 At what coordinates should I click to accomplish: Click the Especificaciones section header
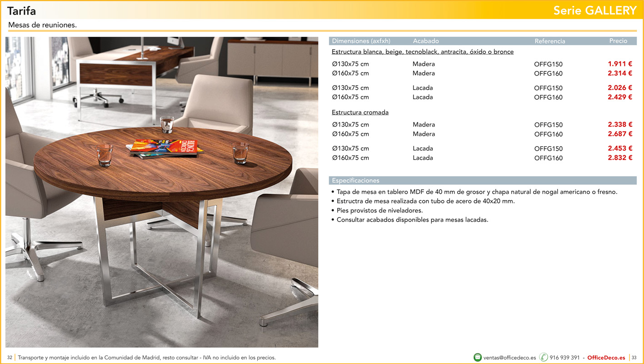(355, 181)
